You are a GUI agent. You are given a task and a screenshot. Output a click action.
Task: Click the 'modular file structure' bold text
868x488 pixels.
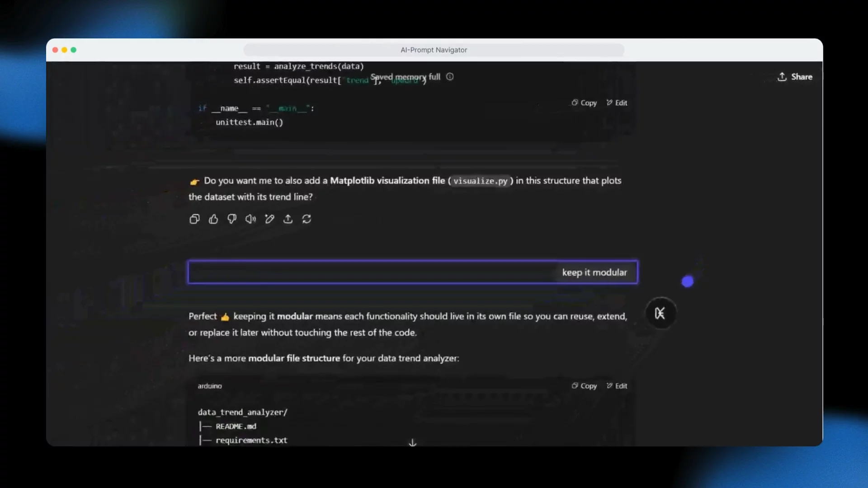pos(294,358)
